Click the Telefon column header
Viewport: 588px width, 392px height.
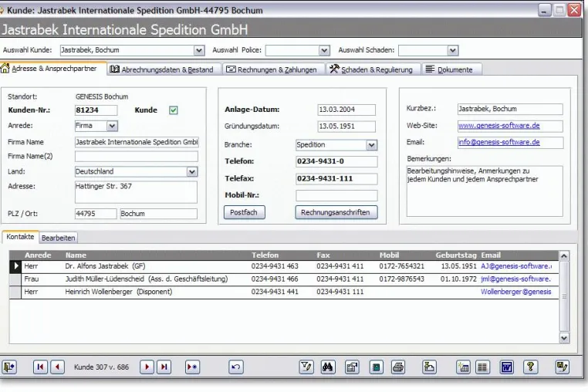pyautogui.click(x=265, y=255)
